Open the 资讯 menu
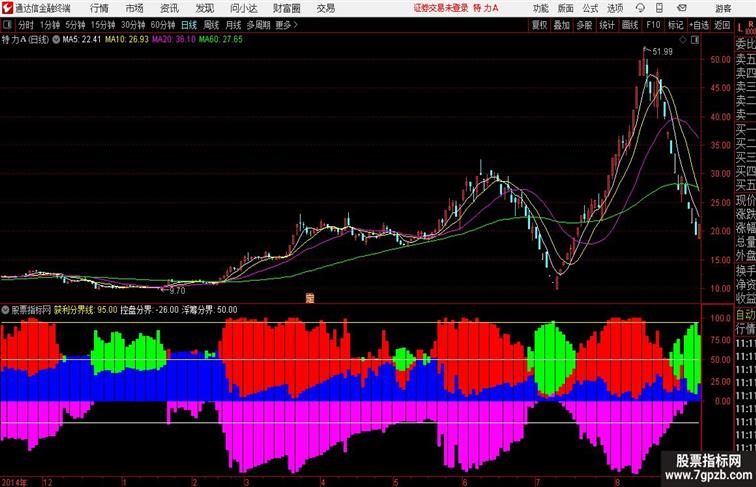The width and height of the screenshot is (756, 487). [169, 8]
